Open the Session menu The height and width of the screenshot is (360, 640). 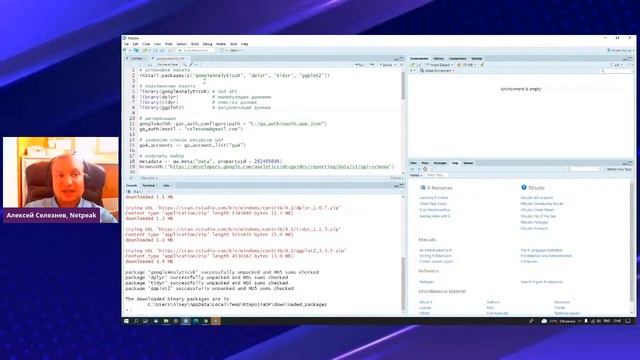click(181, 44)
